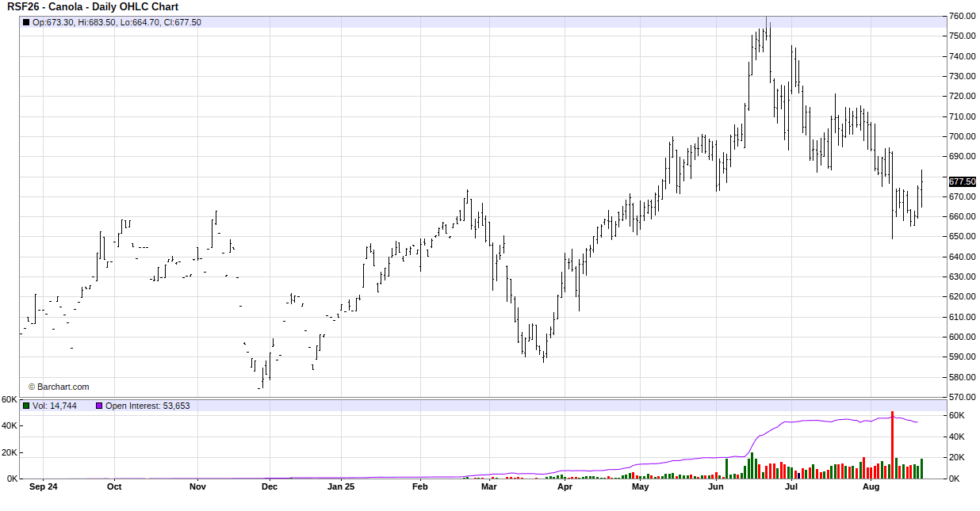The height and width of the screenshot is (511, 980).
Task: Click the 660.00 price axis label
Action: (x=962, y=216)
